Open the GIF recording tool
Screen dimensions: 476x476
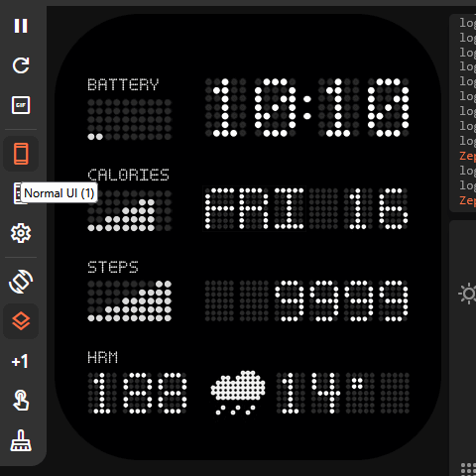[x=21, y=105]
